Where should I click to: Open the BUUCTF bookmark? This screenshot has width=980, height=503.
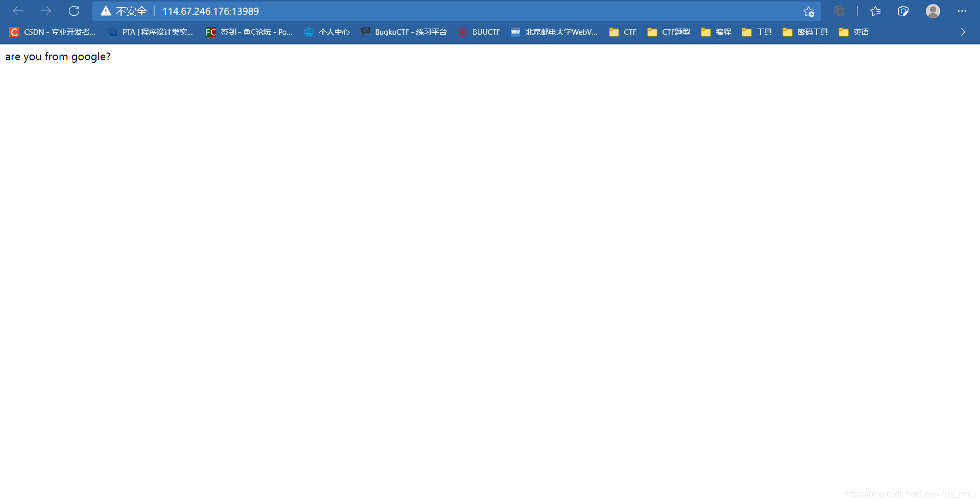coord(479,32)
